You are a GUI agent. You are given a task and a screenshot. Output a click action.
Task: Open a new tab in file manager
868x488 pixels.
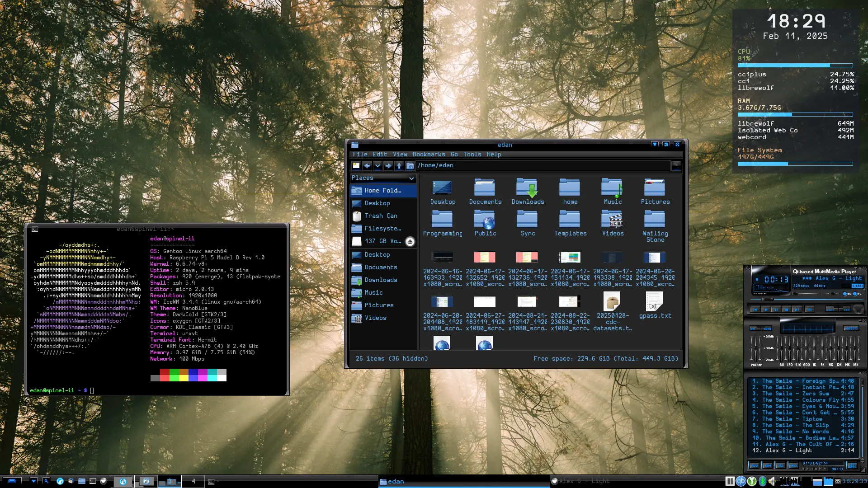[356, 166]
